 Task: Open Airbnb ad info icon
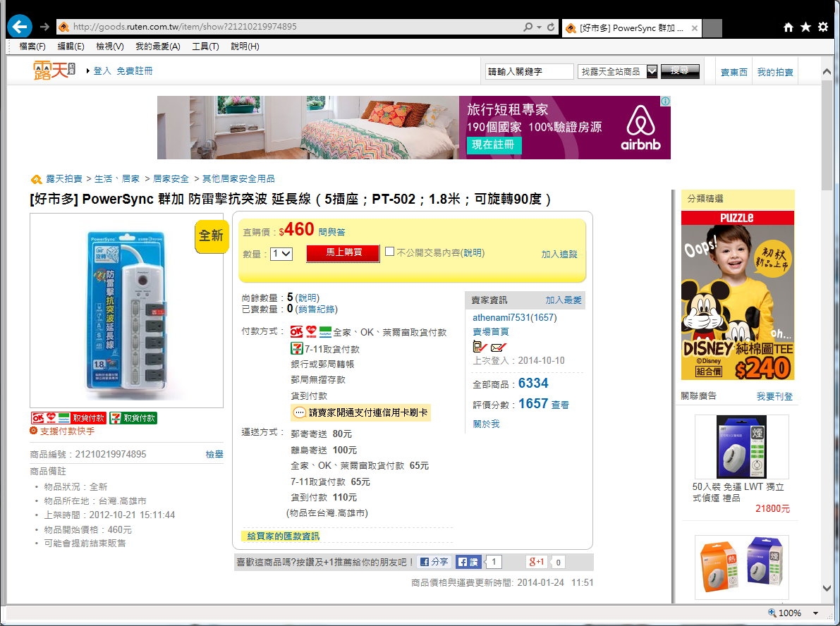pyautogui.click(x=665, y=102)
